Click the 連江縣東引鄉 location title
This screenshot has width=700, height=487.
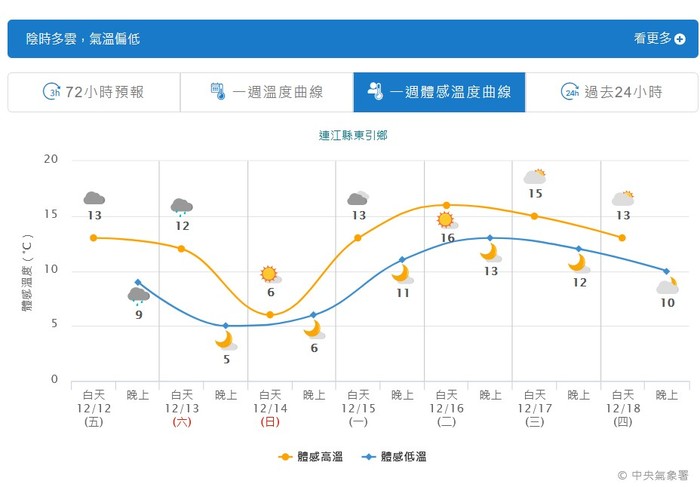[353, 134]
